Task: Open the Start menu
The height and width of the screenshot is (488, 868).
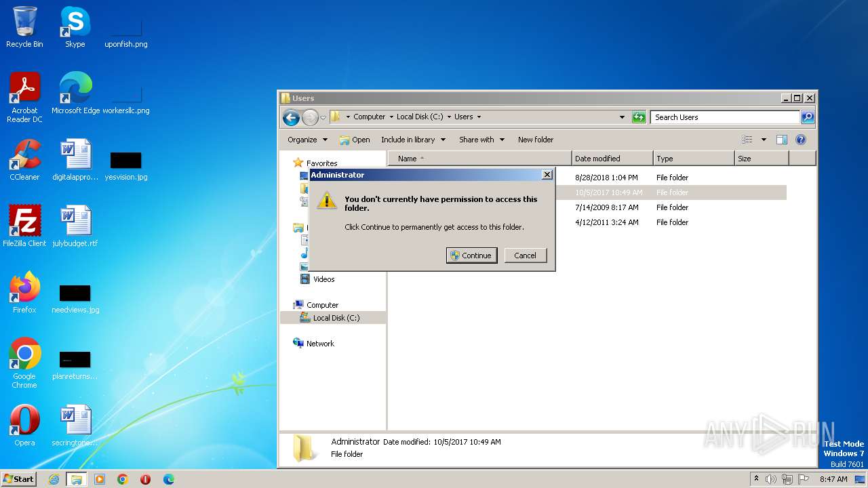Action: click(x=19, y=479)
